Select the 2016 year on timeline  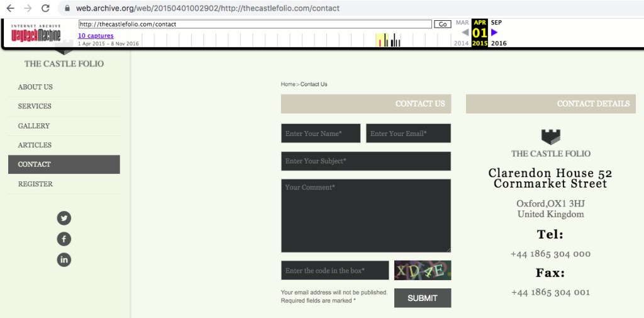pyautogui.click(x=499, y=43)
